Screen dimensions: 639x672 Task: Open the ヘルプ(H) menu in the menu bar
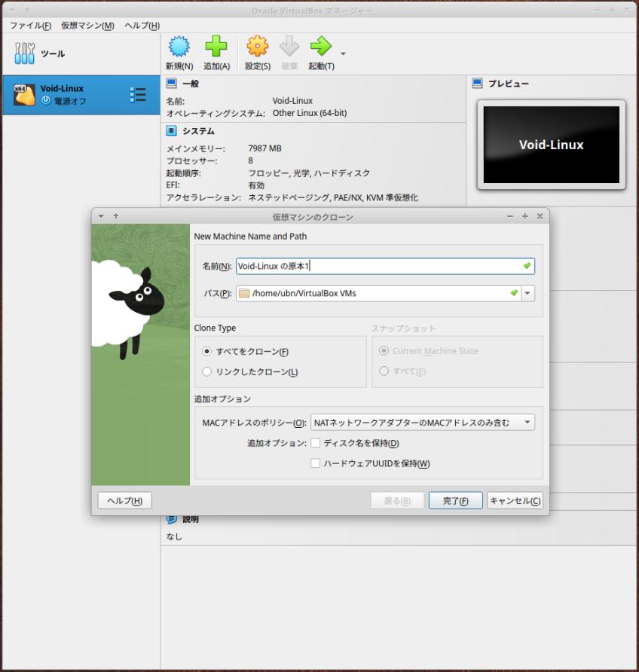[x=142, y=26]
